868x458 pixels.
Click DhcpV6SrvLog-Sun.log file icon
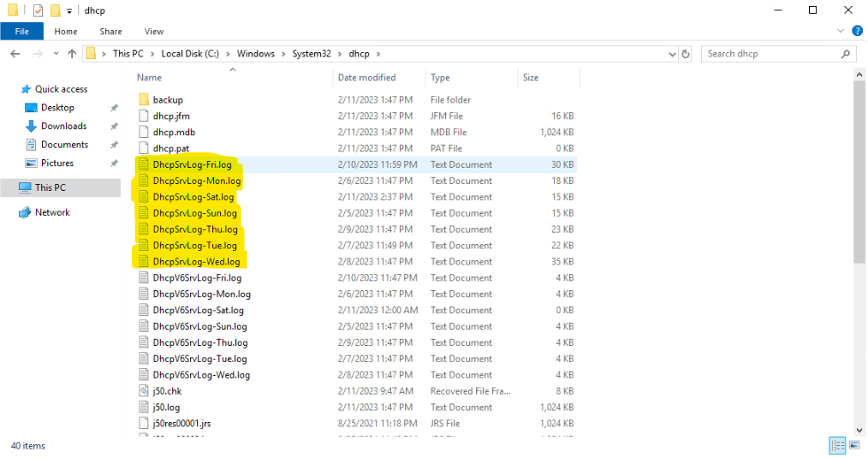click(x=144, y=326)
